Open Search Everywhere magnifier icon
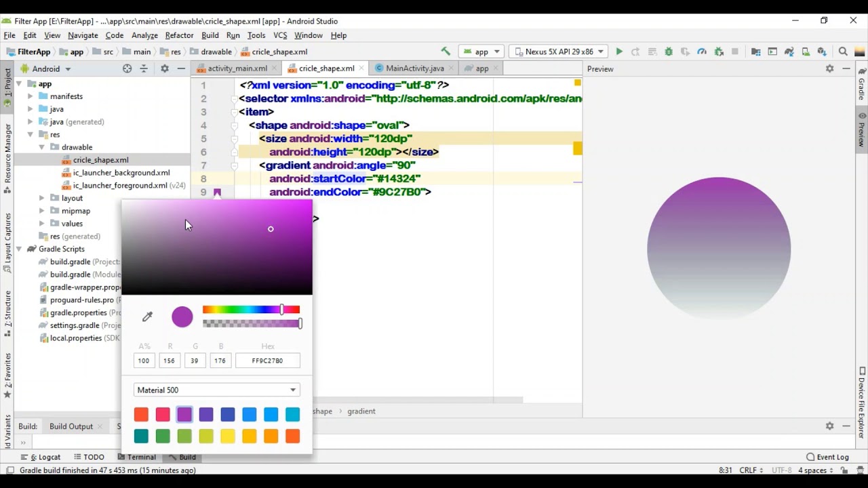 [x=843, y=52]
